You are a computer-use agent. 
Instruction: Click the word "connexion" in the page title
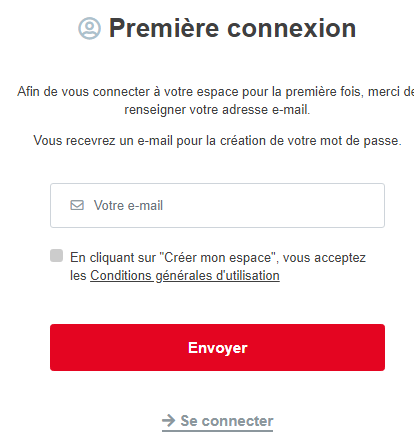tap(292, 28)
